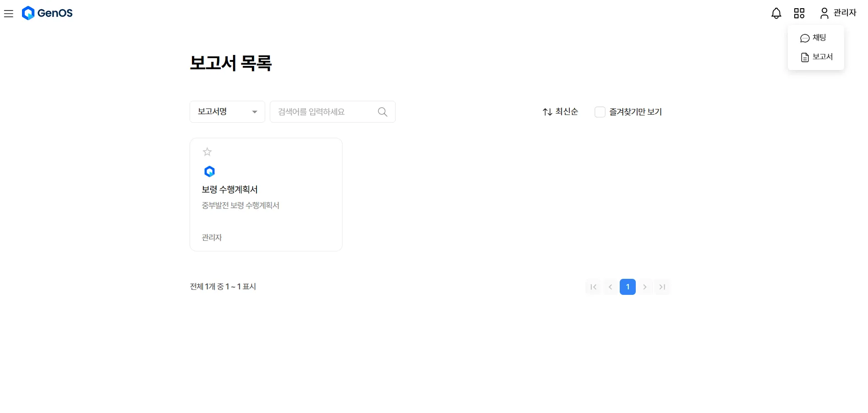Open the hamburger navigation menu
This screenshot has width=868, height=413.
9,14
